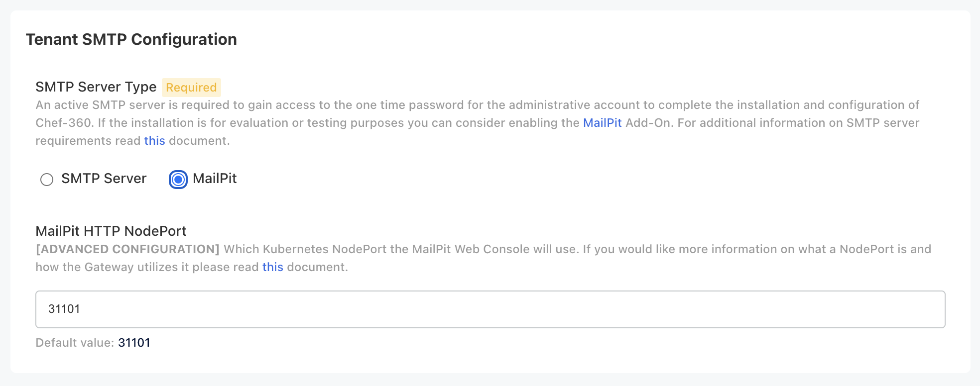
Task: Click the ADVANCED CONFIGURATION description text
Action: click(128, 249)
